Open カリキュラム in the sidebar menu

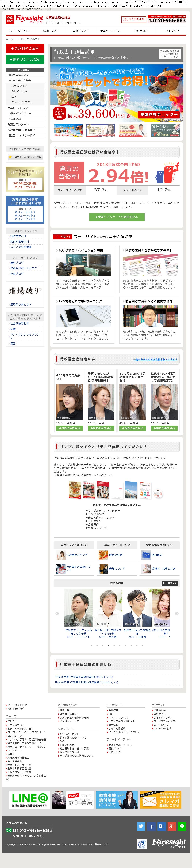pos(25,91)
